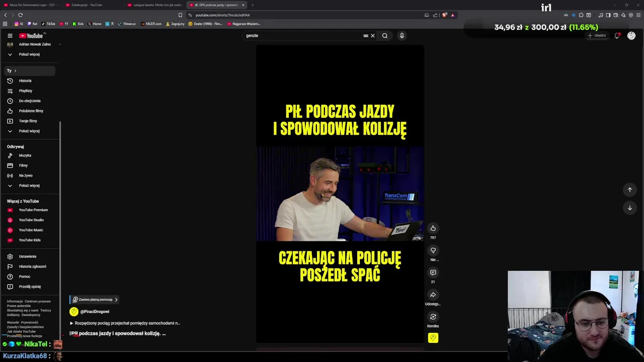Open Prześlij opinię feedback
The height and width of the screenshot is (362, 644).
point(30,287)
